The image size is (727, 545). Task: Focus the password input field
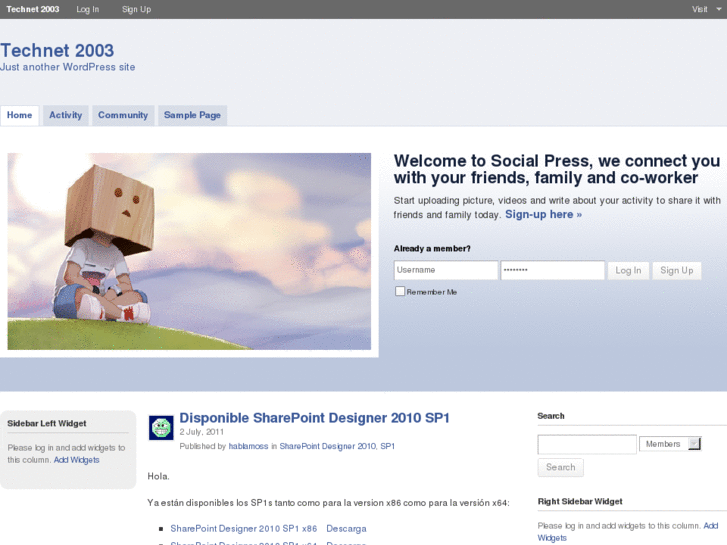point(553,270)
